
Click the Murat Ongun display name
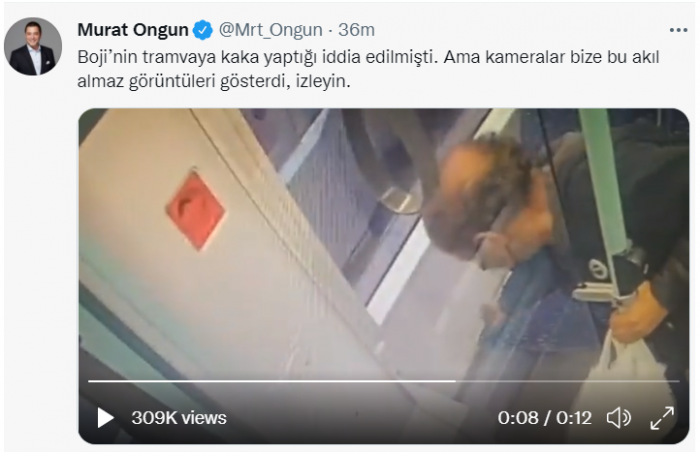coord(133,30)
